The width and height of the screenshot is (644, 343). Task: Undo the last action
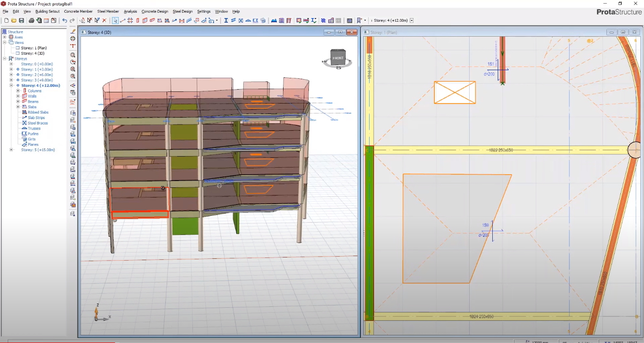[65, 20]
